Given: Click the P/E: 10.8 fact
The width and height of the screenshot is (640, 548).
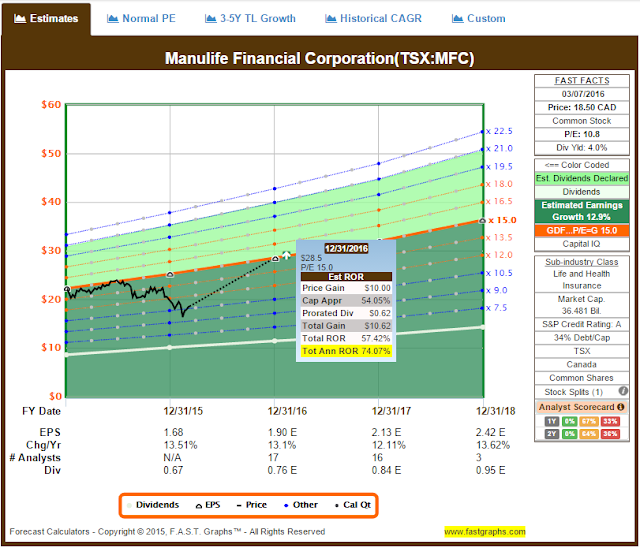Looking at the screenshot, I should pos(582,134).
